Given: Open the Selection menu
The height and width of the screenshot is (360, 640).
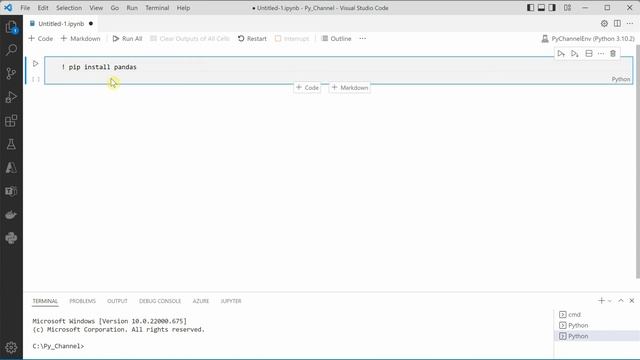Looking at the screenshot, I should [x=69, y=8].
